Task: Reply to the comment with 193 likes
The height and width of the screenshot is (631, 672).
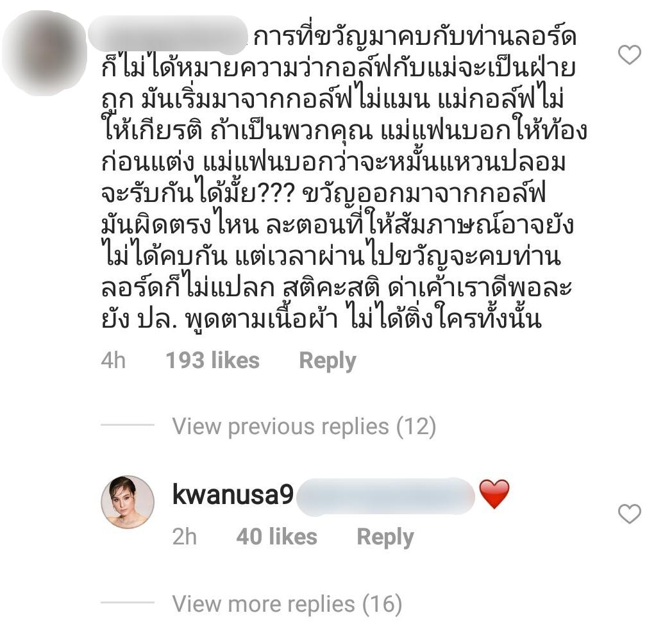Action: click(328, 360)
